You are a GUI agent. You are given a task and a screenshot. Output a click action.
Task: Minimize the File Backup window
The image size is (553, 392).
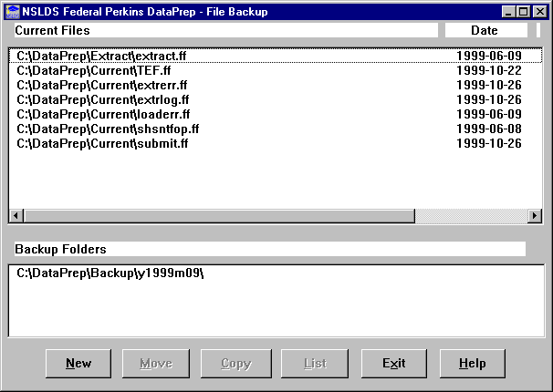tap(508, 12)
